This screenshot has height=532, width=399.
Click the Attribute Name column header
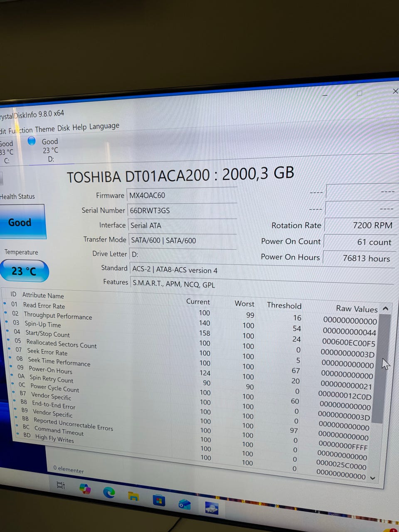click(x=43, y=295)
